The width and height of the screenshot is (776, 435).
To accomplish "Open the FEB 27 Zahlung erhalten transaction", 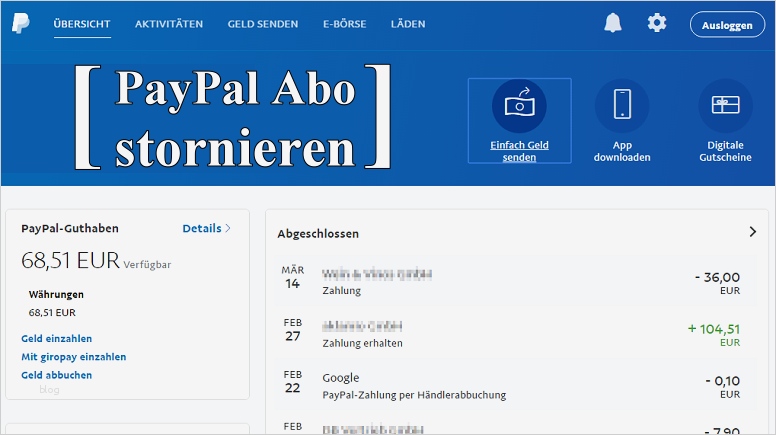I will (515, 333).
